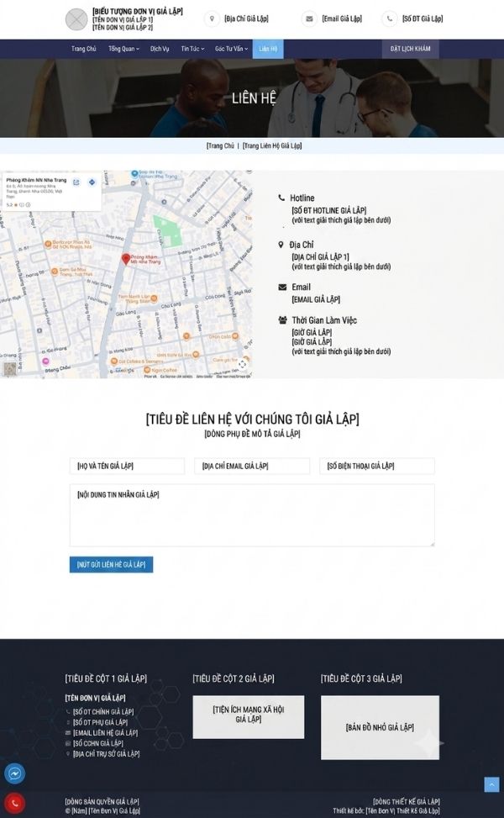Viewport: 504px width, 818px height.
Task: Open the Trang Chủ menu item
Action: pyautogui.click(x=84, y=49)
